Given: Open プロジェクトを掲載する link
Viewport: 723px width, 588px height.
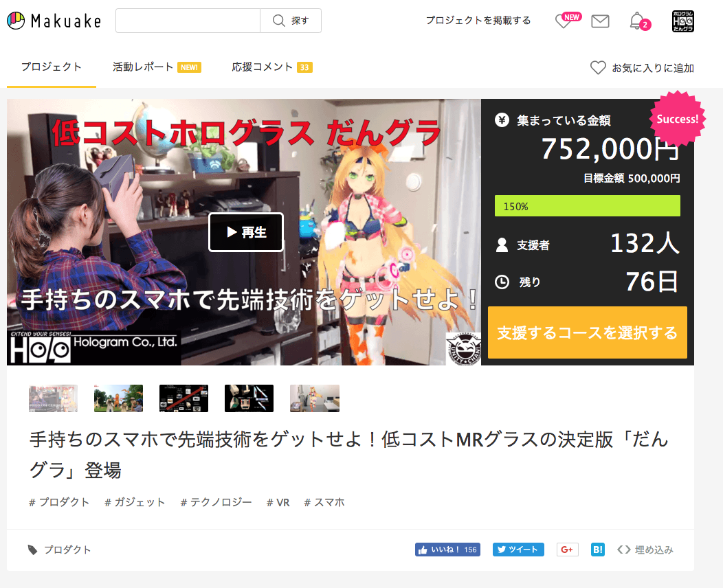Looking at the screenshot, I should point(478,21).
